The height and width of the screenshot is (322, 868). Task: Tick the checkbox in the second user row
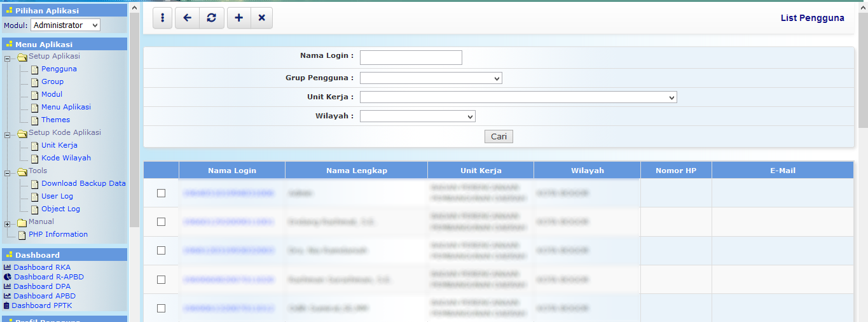pyautogui.click(x=161, y=221)
